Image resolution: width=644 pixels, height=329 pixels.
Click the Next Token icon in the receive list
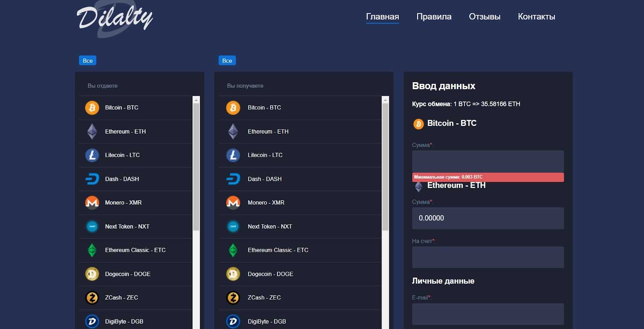233,226
